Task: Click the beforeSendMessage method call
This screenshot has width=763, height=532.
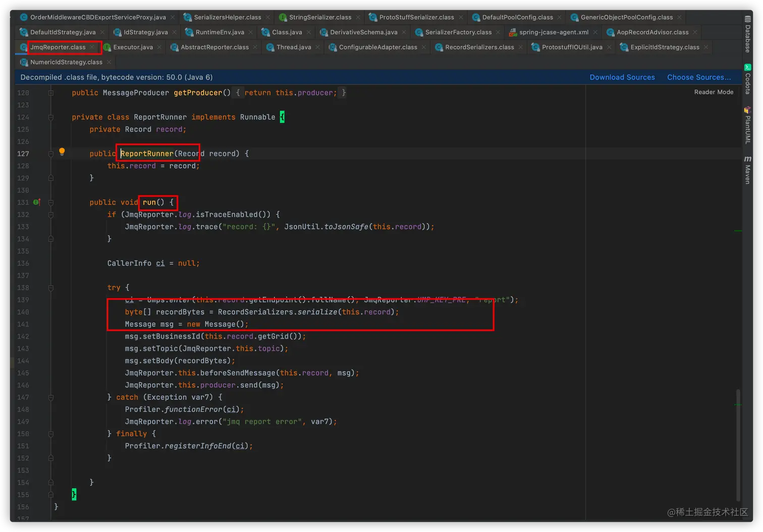Action: pyautogui.click(x=238, y=373)
